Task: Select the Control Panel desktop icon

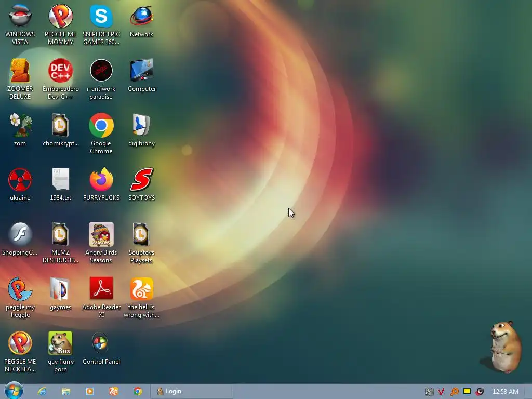Action: click(x=101, y=349)
